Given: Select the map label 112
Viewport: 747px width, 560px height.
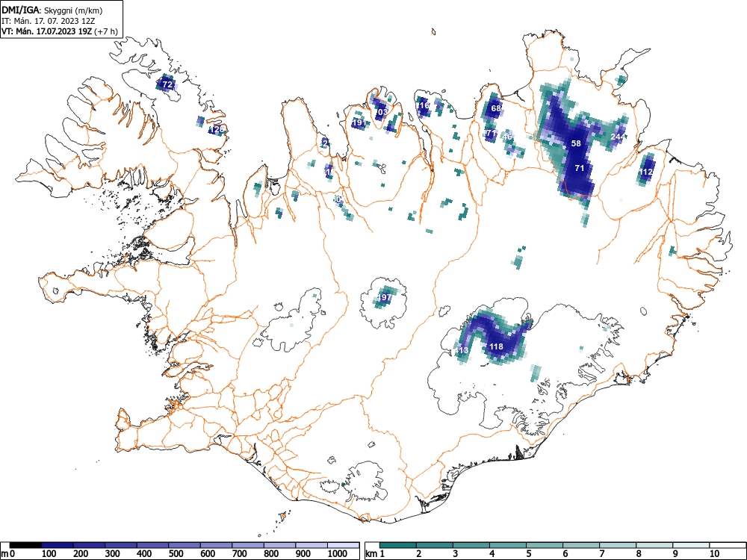Looking at the screenshot, I should pos(646,172).
